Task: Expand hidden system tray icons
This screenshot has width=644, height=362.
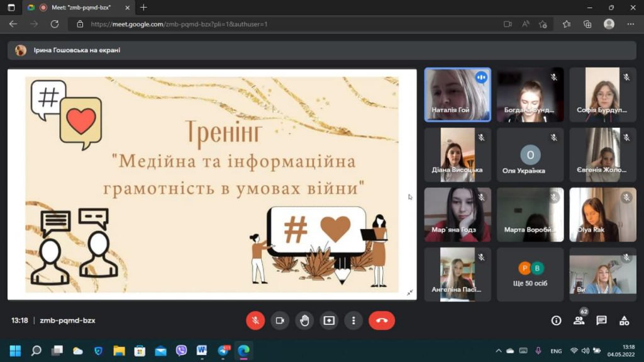Action: click(x=499, y=351)
